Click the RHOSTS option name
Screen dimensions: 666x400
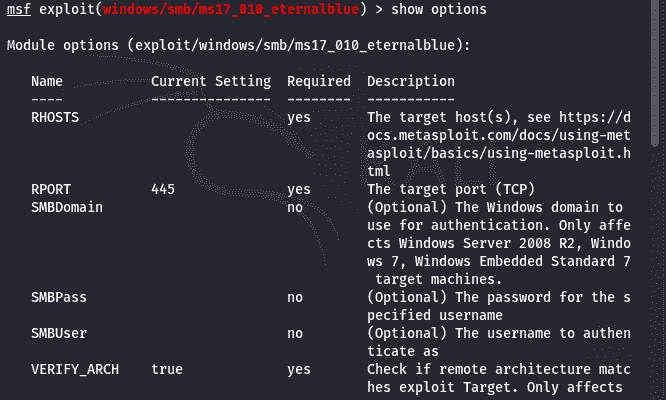point(55,117)
